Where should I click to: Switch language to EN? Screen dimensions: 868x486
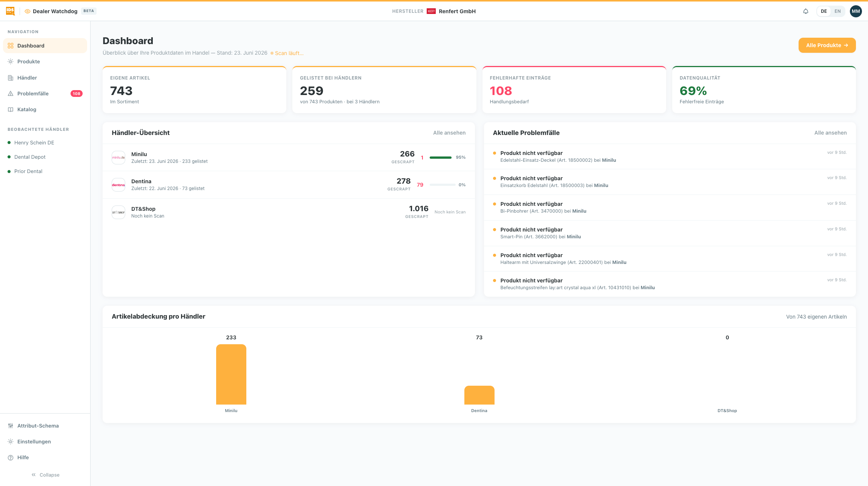tap(837, 11)
